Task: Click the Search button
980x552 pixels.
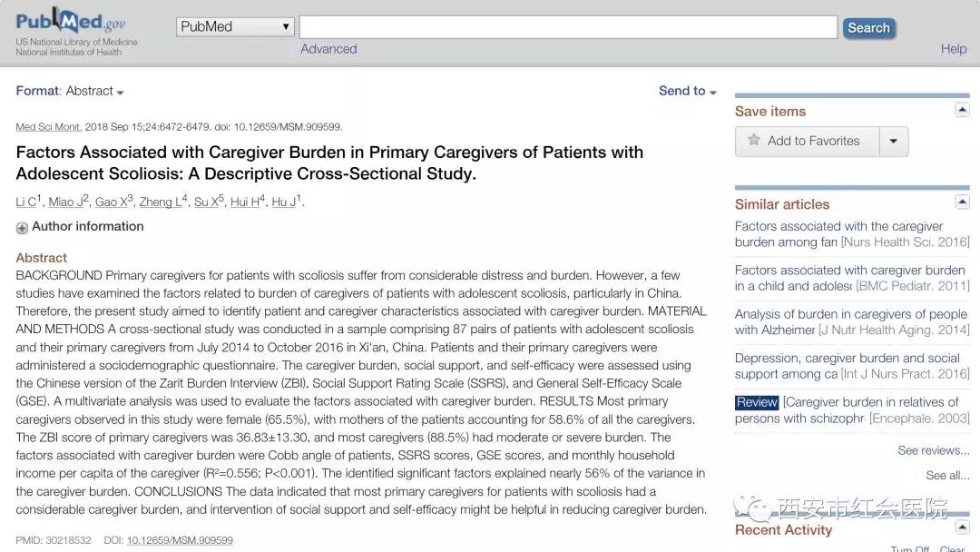Action: [868, 28]
